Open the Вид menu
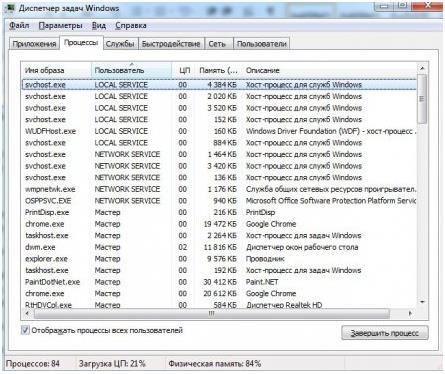 pyautogui.click(x=99, y=25)
